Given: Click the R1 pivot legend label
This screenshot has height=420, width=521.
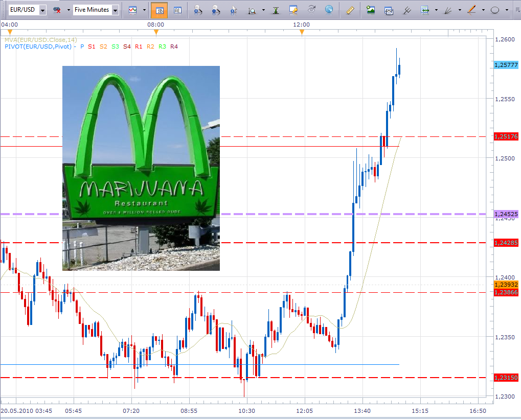Looking at the screenshot, I should 139,46.
